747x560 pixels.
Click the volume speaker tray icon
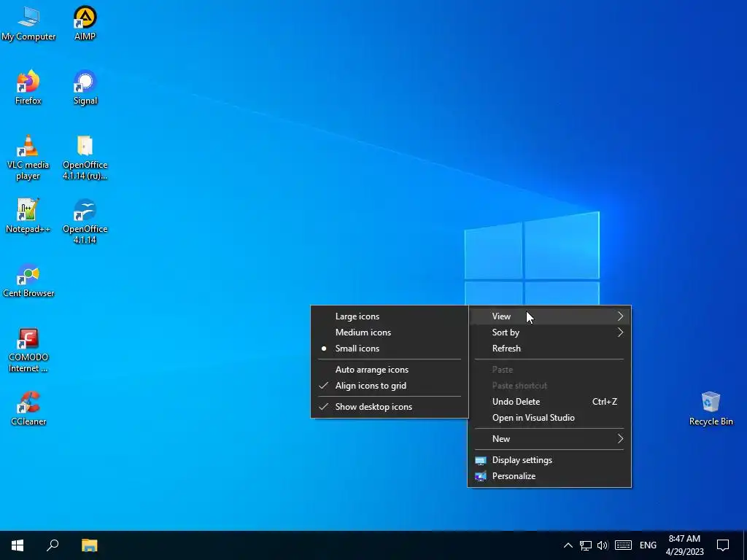pos(603,545)
